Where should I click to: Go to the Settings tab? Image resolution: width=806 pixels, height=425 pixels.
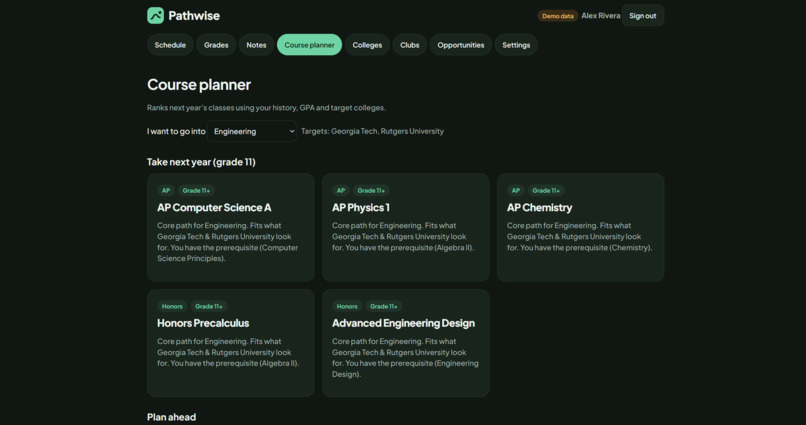point(516,45)
